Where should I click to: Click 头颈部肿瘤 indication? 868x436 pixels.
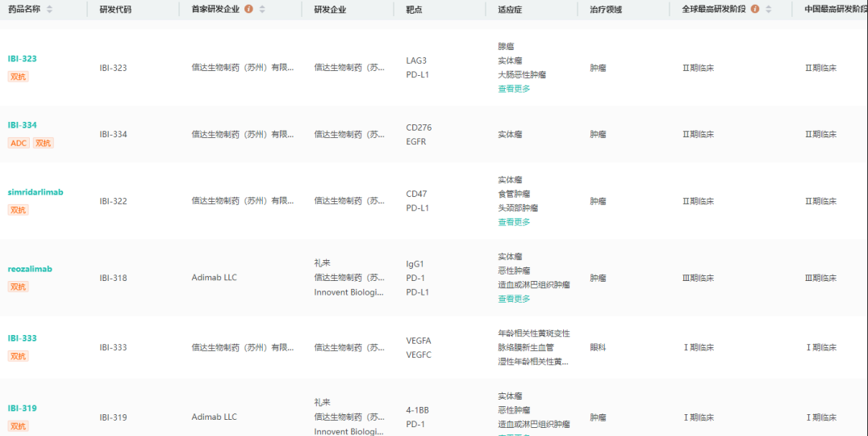(x=518, y=208)
